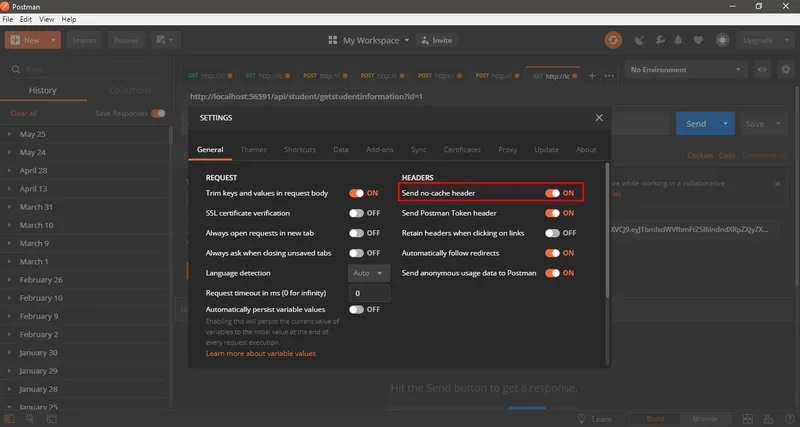
Task: Click the new window icon in toolbar
Action: 165,40
